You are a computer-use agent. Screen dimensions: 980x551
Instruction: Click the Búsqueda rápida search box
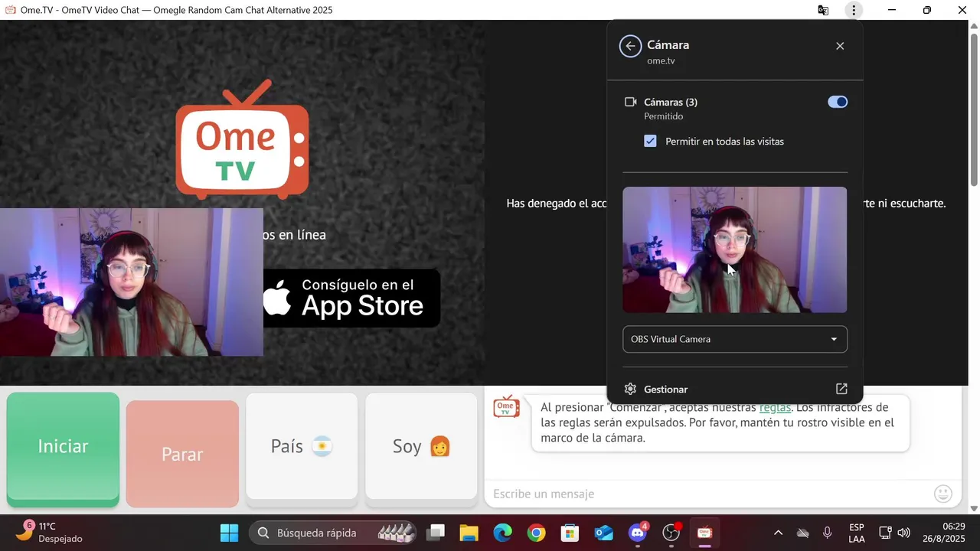333,533
